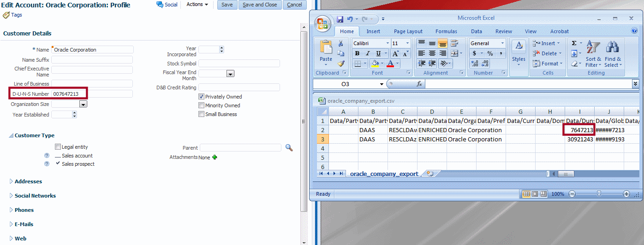The height and width of the screenshot is (245, 644).
Task: Switch to the Formulas ribbon tab
Action: pos(446,31)
